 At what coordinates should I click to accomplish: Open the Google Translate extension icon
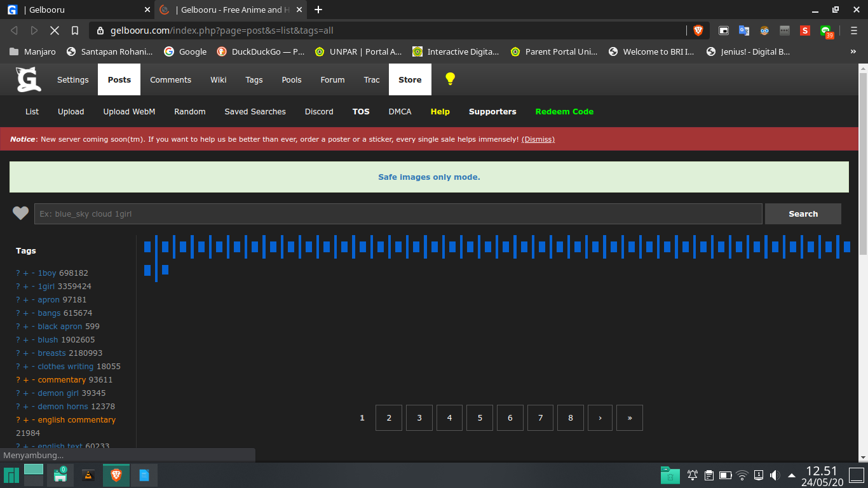click(x=744, y=30)
